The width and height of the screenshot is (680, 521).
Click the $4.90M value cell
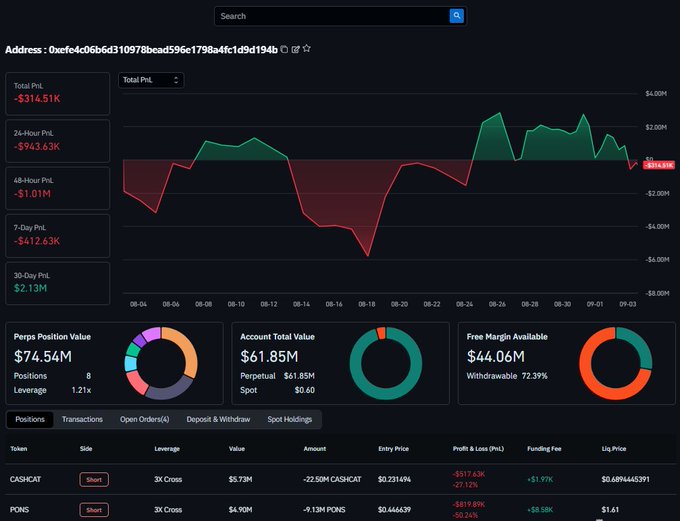coord(240,510)
